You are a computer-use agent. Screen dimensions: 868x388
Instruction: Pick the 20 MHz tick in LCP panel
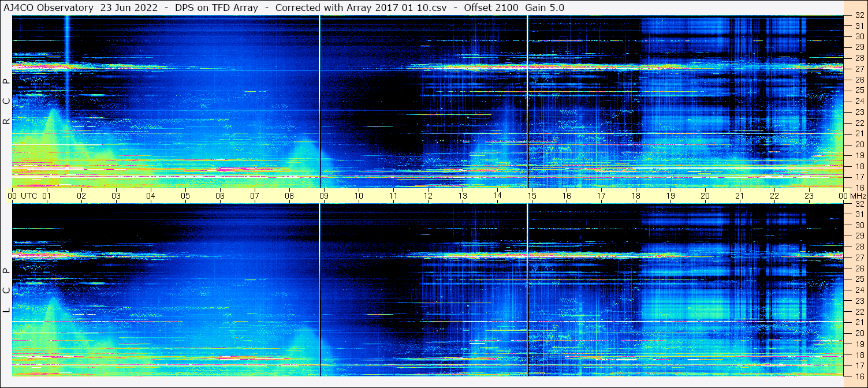pos(859,333)
